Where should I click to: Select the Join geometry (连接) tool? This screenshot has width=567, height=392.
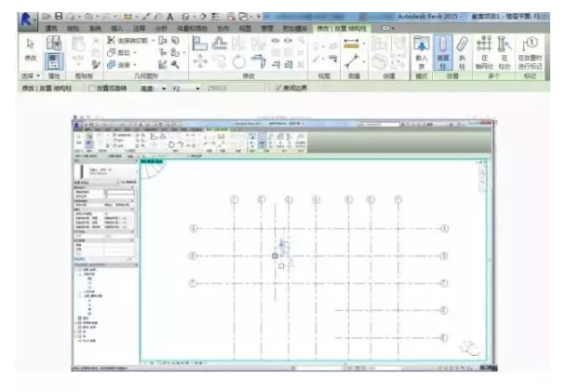point(119,65)
